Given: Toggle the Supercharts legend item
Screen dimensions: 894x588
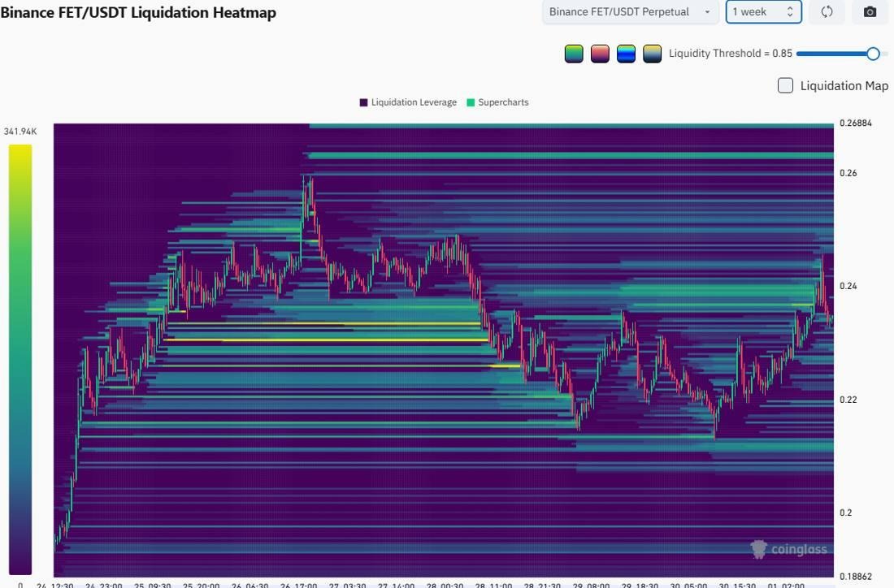Looking at the screenshot, I should tap(497, 102).
